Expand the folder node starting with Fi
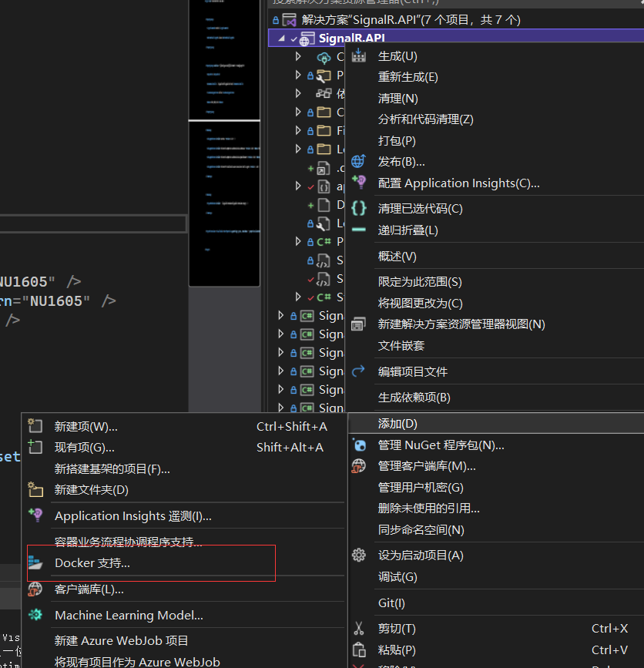 click(298, 130)
